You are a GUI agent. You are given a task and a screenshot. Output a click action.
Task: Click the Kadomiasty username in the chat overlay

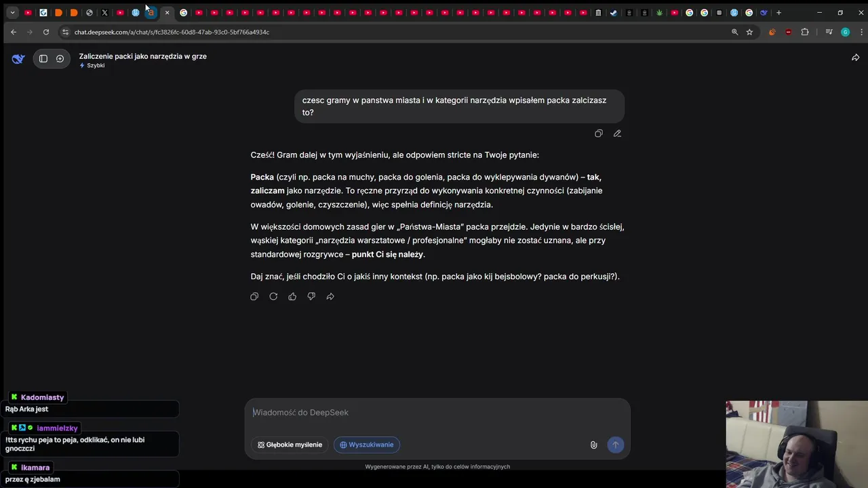point(42,398)
